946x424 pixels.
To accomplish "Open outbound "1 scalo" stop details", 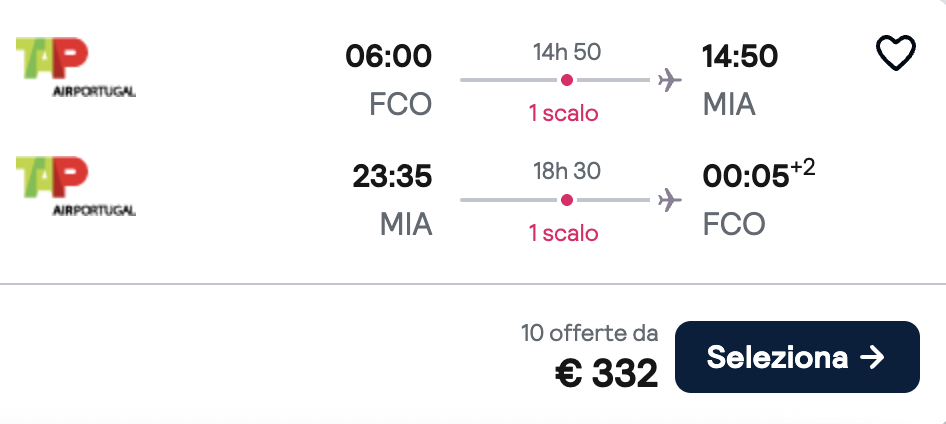I will tap(564, 113).
